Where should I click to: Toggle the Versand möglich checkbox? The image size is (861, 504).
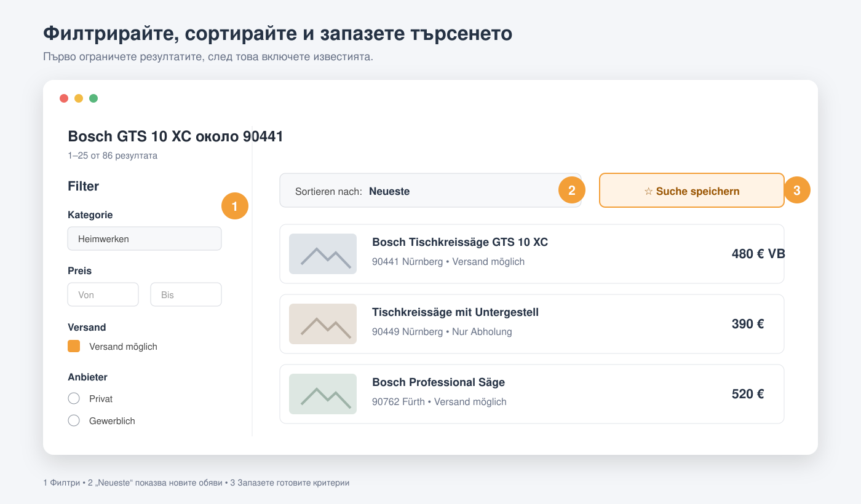pos(74,346)
